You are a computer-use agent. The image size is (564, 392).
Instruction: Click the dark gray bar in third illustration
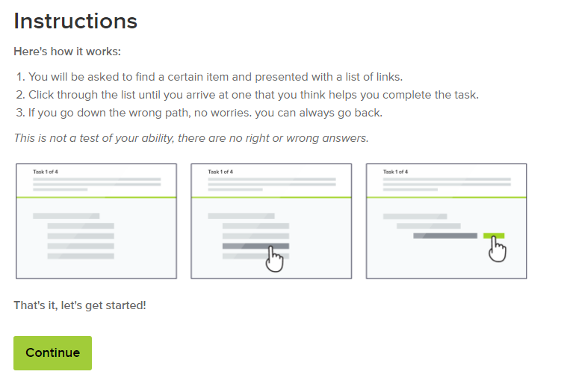pyautogui.click(x=445, y=235)
